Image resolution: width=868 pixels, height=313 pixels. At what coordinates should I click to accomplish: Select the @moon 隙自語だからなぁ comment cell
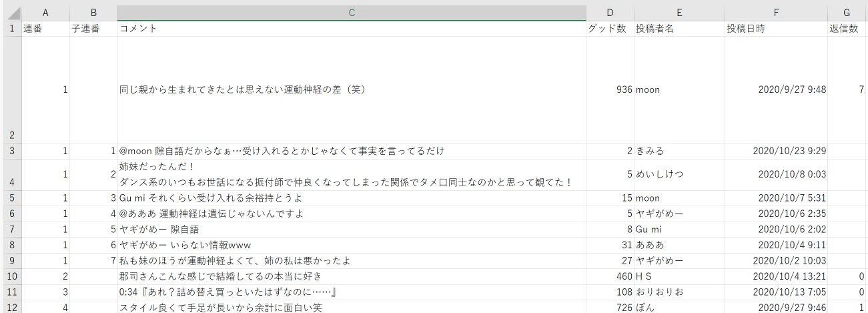352,151
